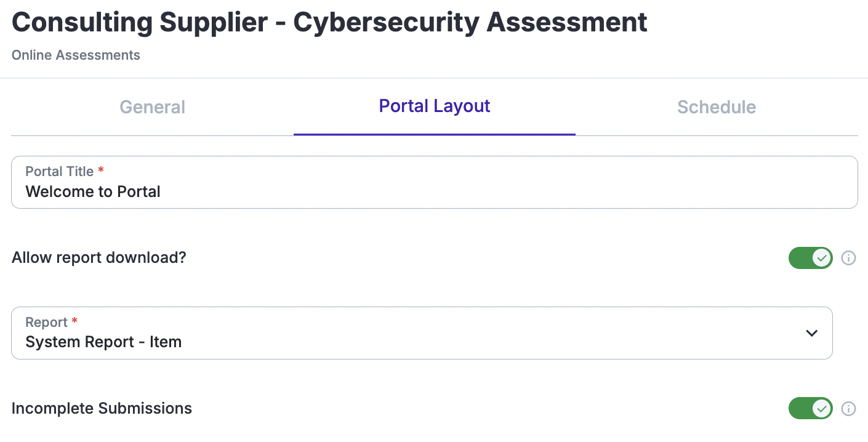The height and width of the screenshot is (442, 868).
Task: Click the 'Allow report download?' label
Action: pyautogui.click(x=98, y=258)
